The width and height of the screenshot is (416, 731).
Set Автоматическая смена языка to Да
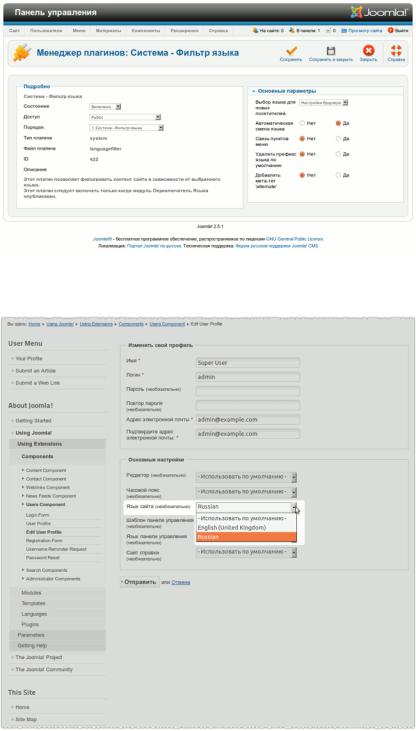[338, 123]
